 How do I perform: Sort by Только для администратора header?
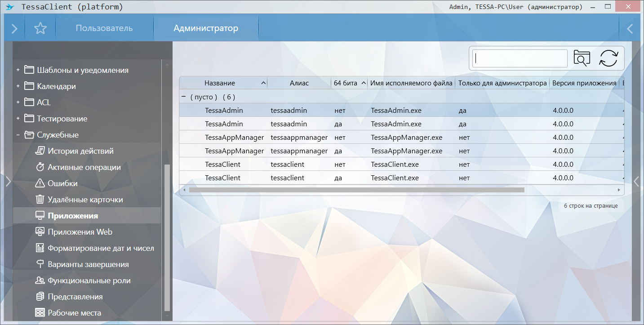502,83
